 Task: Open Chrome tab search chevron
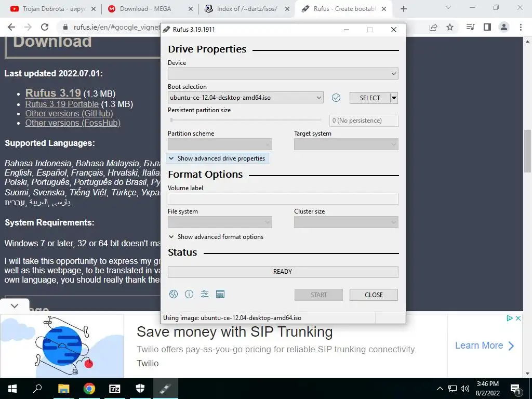coord(448,7)
